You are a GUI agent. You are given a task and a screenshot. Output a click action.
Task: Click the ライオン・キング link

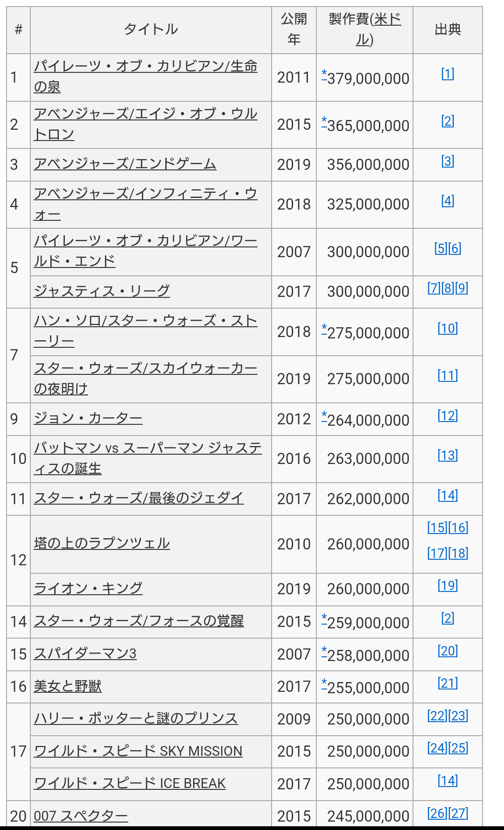88,588
